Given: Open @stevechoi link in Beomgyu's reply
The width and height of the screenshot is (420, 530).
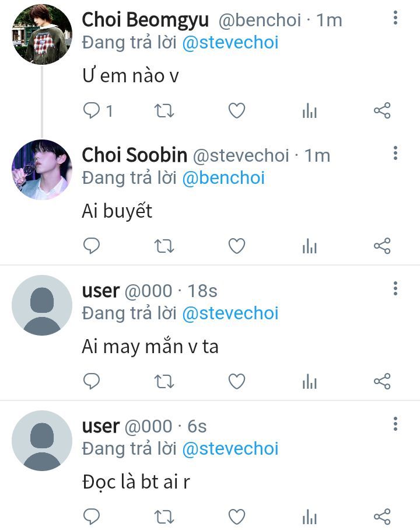Looking at the screenshot, I should 230,43.
